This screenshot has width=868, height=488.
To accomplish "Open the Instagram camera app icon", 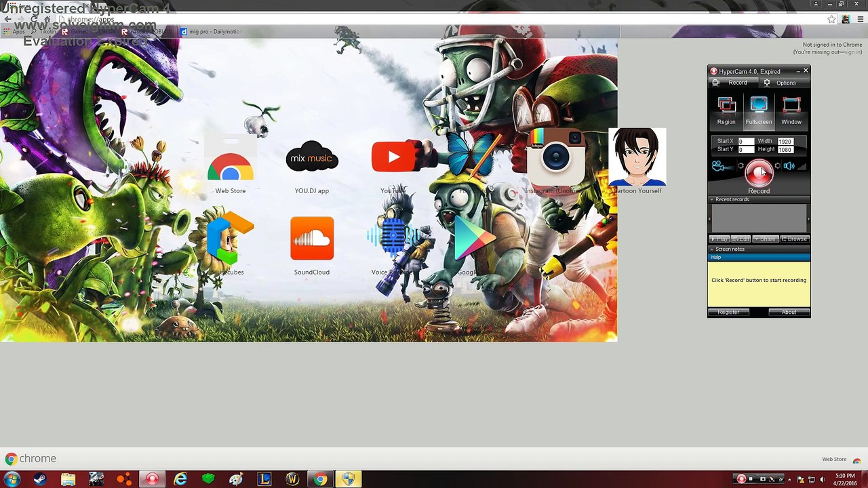I will (555, 157).
